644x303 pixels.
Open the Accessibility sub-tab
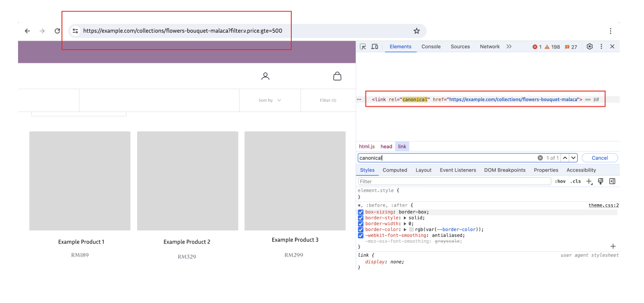[581, 170]
